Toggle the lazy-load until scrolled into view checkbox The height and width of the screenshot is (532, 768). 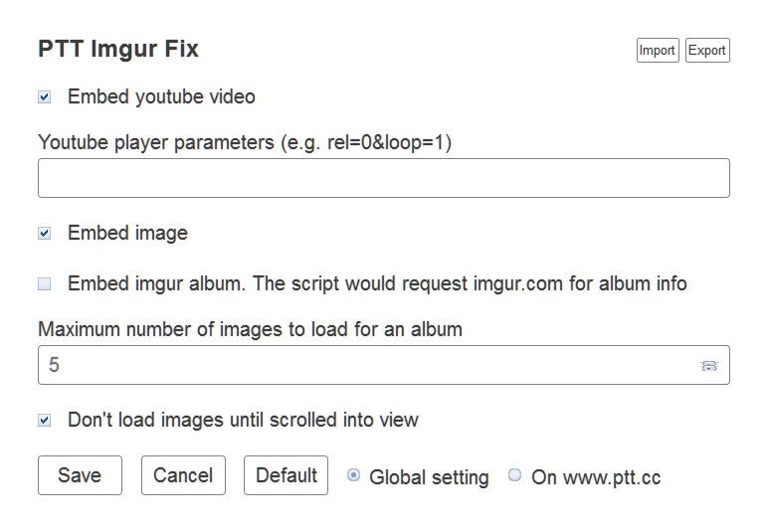click(45, 420)
